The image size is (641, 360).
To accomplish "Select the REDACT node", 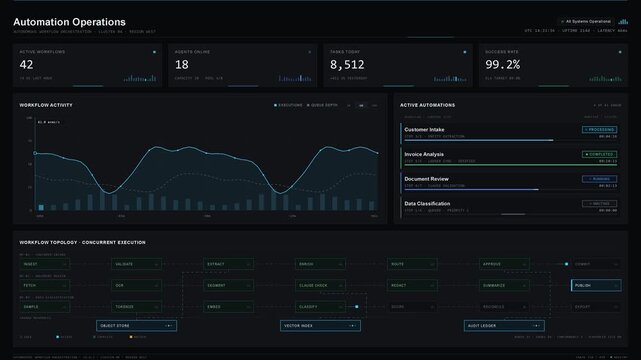I will pyautogui.click(x=412, y=285).
